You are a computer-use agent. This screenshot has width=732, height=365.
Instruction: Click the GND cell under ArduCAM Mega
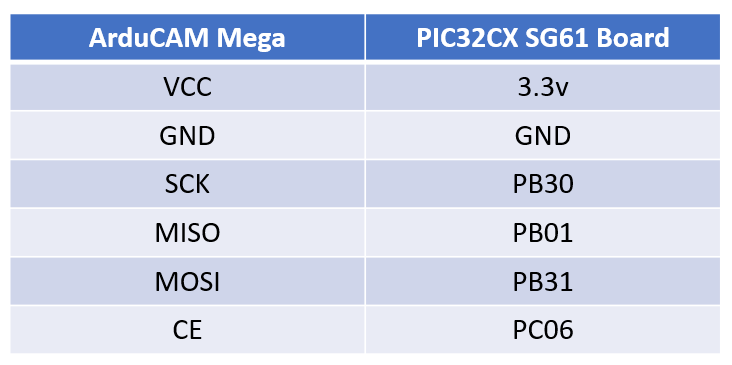point(187,136)
